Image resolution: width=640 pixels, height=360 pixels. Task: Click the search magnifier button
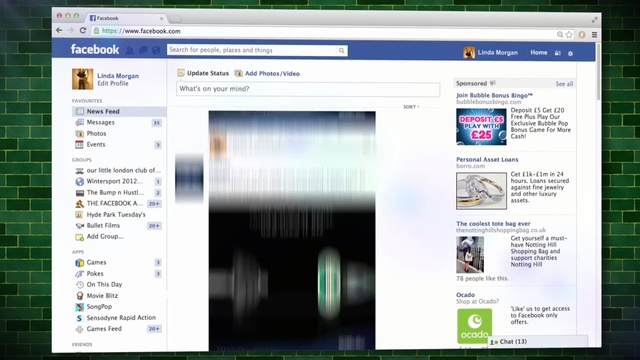point(342,51)
